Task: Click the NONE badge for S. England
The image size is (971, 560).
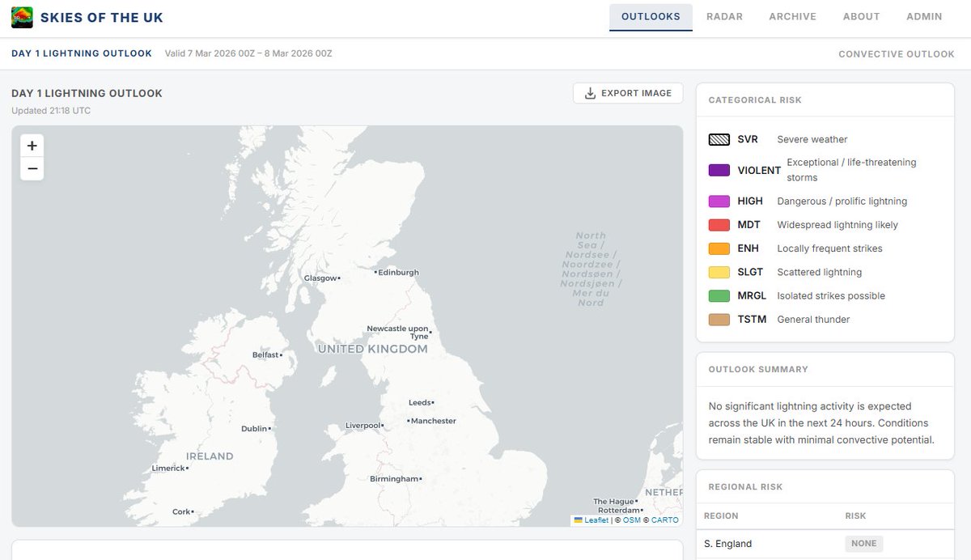Action: (x=864, y=544)
